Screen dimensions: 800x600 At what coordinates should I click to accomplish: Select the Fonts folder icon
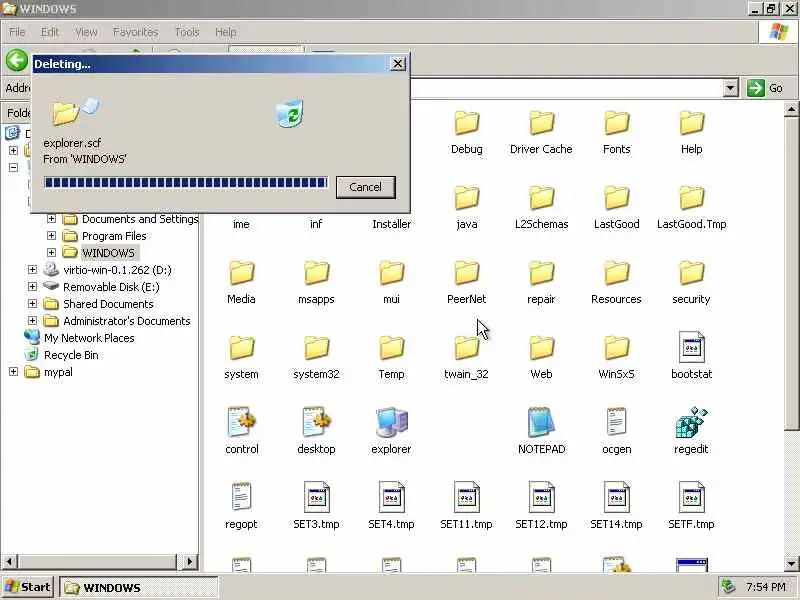[616, 123]
